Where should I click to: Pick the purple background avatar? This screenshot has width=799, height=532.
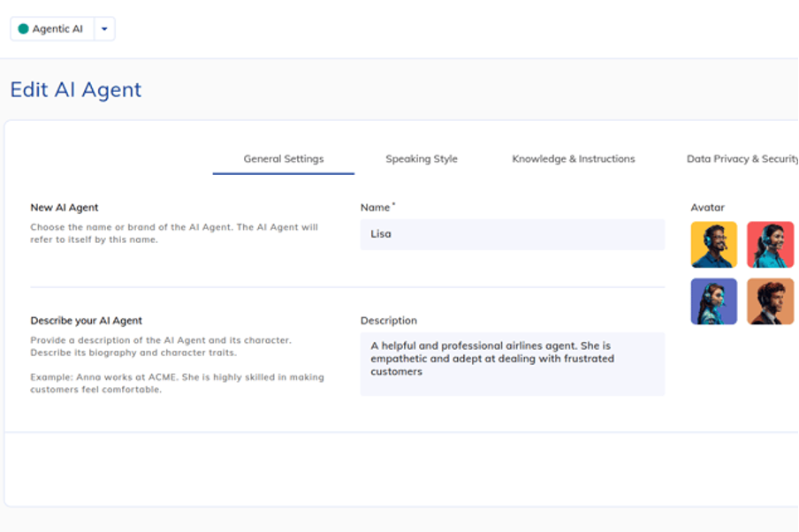pos(713,301)
